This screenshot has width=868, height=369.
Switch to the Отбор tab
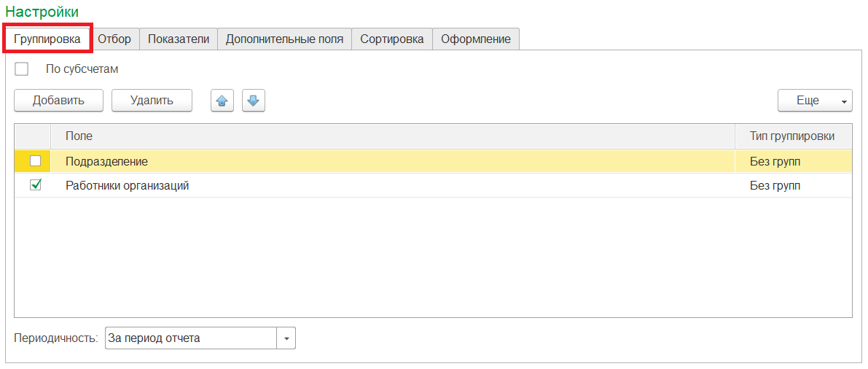coord(114,39)
